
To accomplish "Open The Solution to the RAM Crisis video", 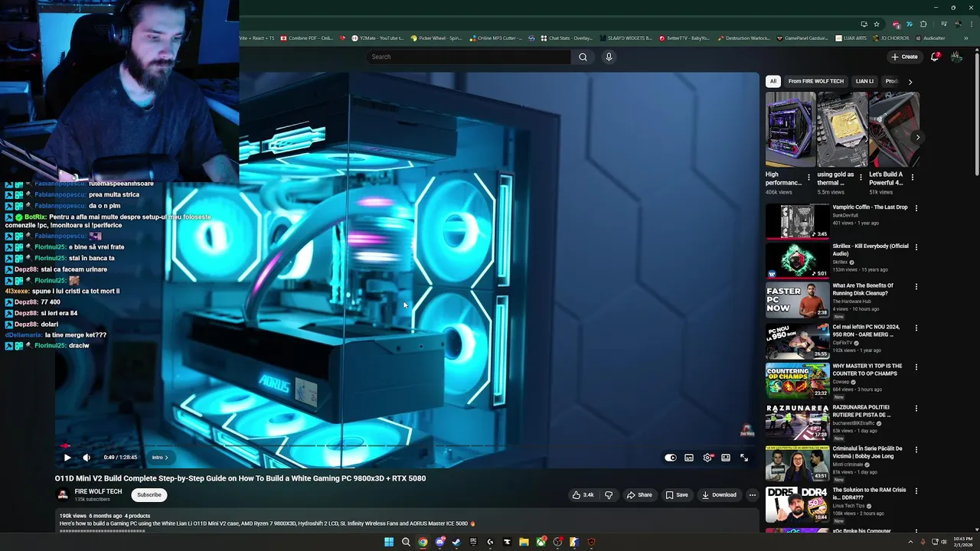I will [x=869, y=494].
